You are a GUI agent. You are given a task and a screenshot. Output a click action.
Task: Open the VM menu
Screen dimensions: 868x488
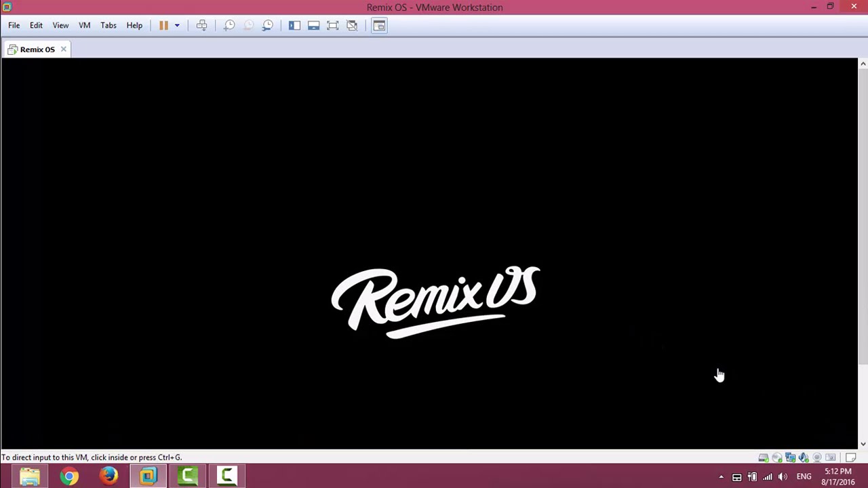[x=84, y=25]
